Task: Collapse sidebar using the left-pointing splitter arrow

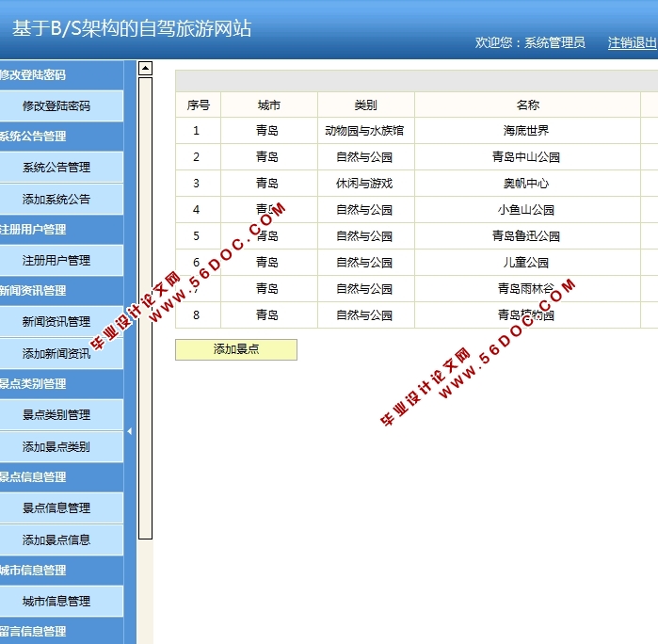Action: pos(130,431)
